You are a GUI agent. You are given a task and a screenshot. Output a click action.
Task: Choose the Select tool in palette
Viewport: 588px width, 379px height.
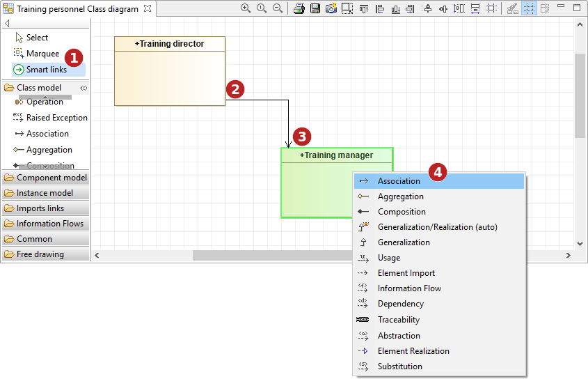(x=37, y=38)
